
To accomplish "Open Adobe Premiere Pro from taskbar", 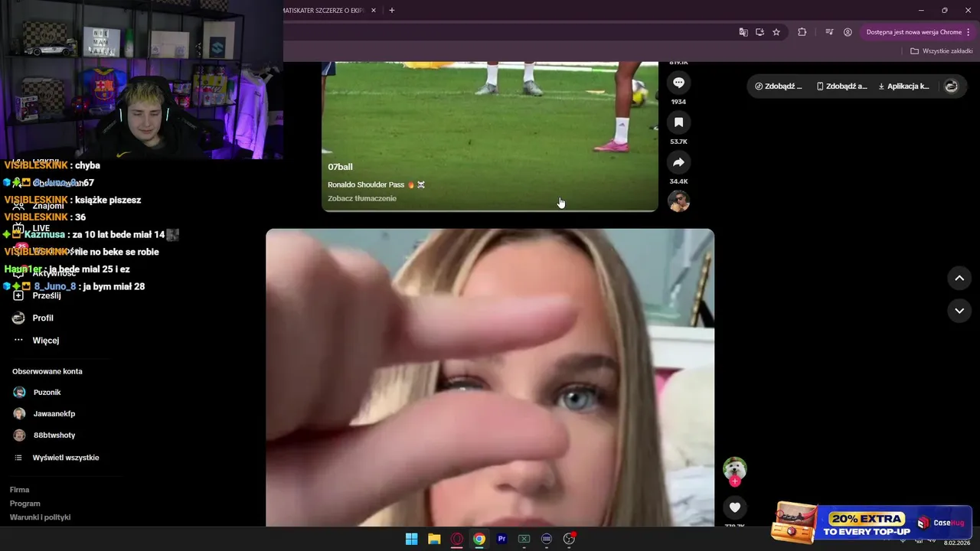I will 501,539.
